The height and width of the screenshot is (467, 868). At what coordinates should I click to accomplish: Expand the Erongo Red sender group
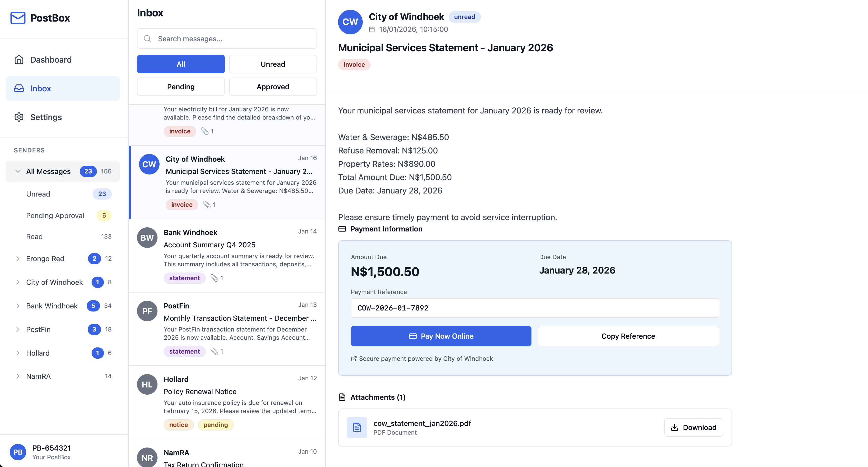coord(18,259)
